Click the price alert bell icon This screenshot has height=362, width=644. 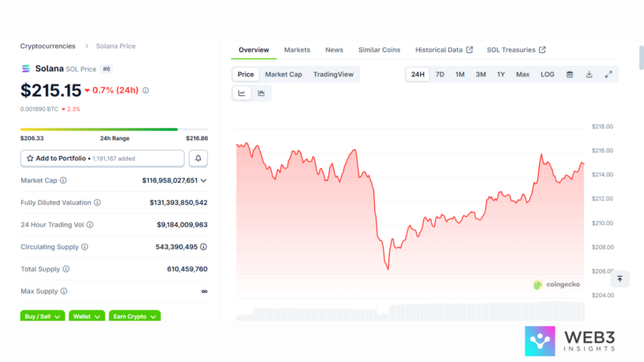pyautogui.click(x=198, y=158)
